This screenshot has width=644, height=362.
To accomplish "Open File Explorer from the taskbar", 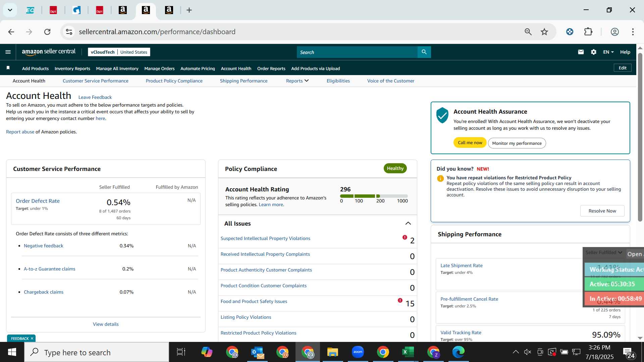I will coord(333,352).
